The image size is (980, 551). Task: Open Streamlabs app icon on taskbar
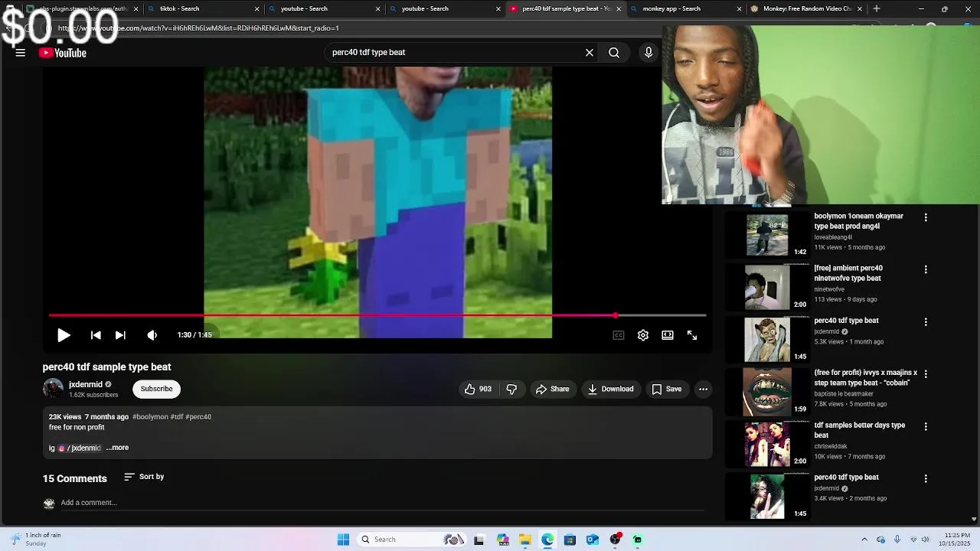tap(637, 540)
